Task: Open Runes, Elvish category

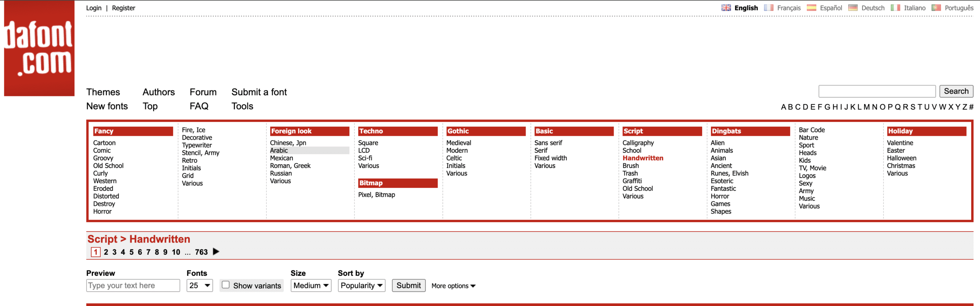Action: (729, 174)
